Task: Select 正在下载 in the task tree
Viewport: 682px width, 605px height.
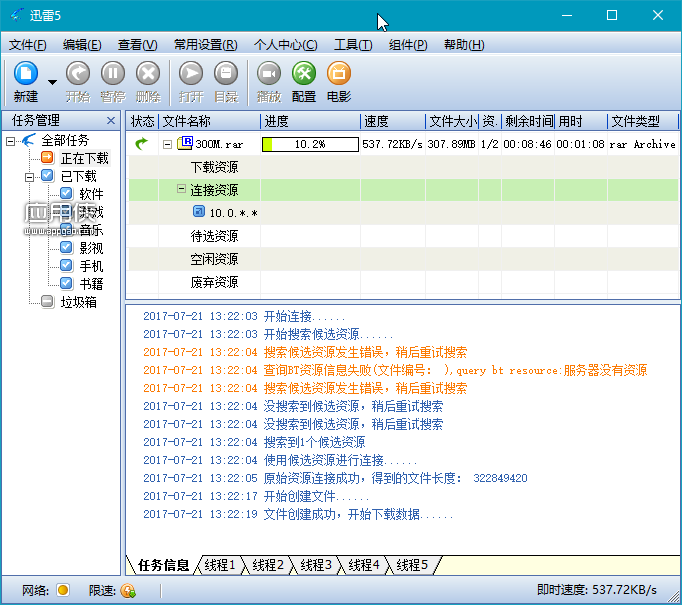Action: tap(84, 158)
